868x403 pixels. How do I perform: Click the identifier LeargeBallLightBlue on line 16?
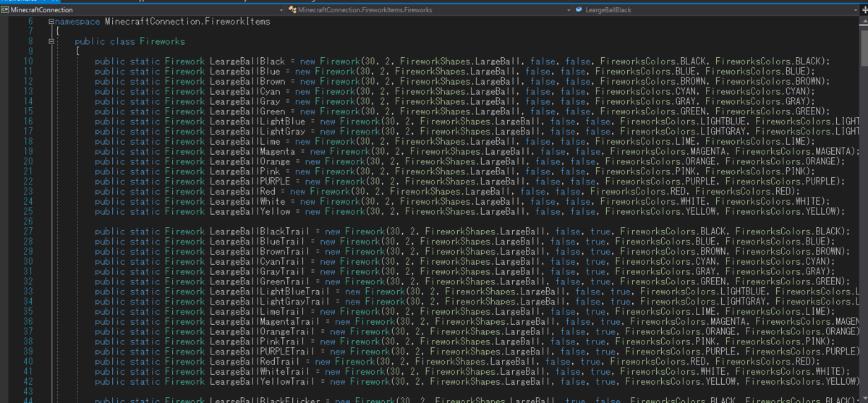click(x=258, y=122)
